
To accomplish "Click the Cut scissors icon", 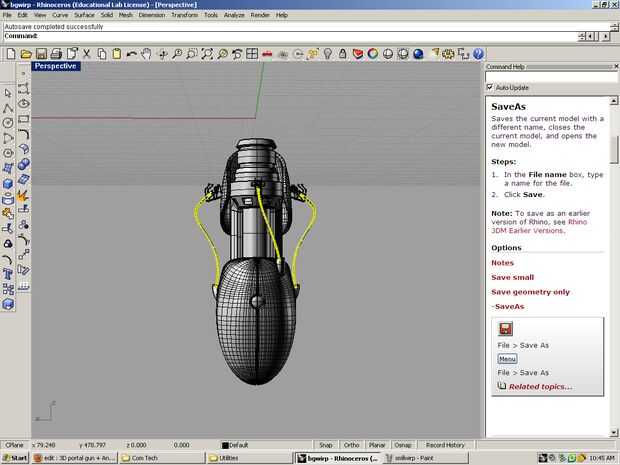I will pos(87,54).
